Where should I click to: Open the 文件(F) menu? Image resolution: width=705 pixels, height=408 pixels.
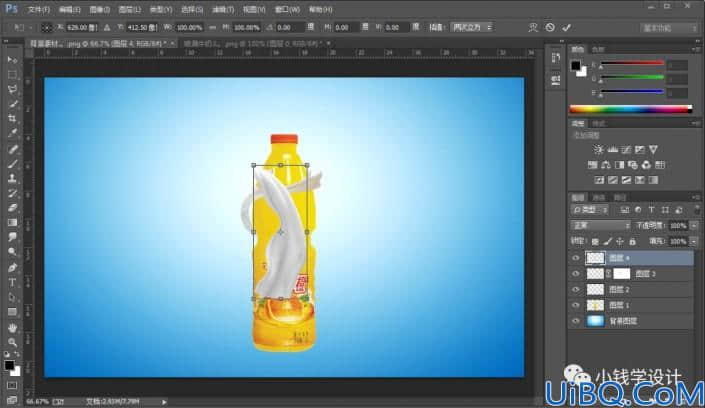tap(39, 9)
